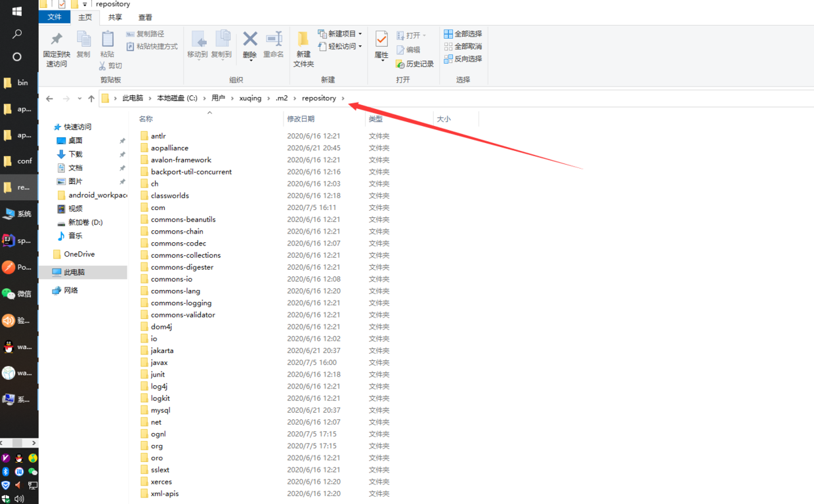
Task: Click xuqing in the address bar
Action: [x=250, y=98]
